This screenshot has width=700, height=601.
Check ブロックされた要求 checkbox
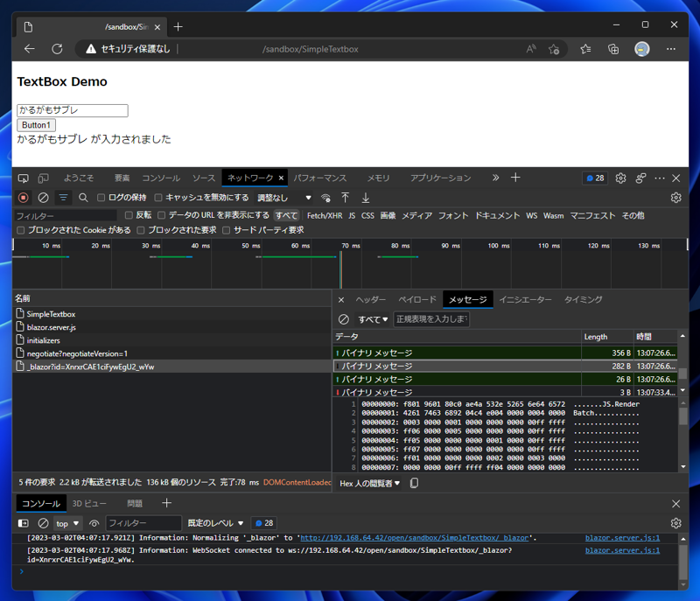click(x=141, y=230)
